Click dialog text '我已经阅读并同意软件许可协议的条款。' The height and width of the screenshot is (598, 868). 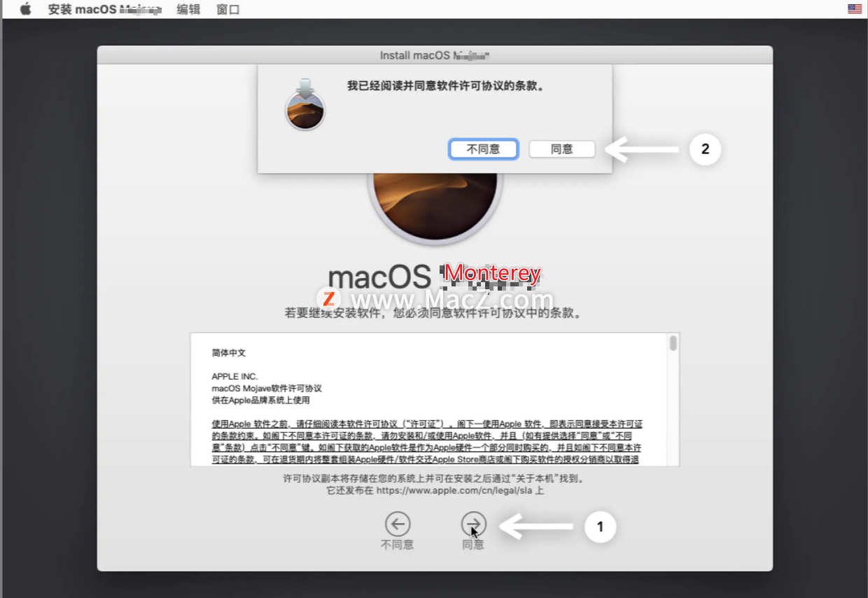[446, 87]
